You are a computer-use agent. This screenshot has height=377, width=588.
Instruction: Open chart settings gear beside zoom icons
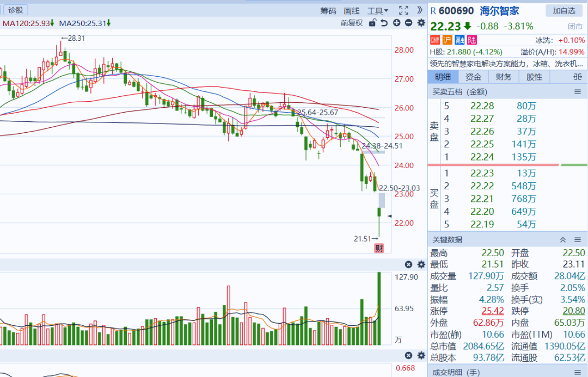coord(421,23)
